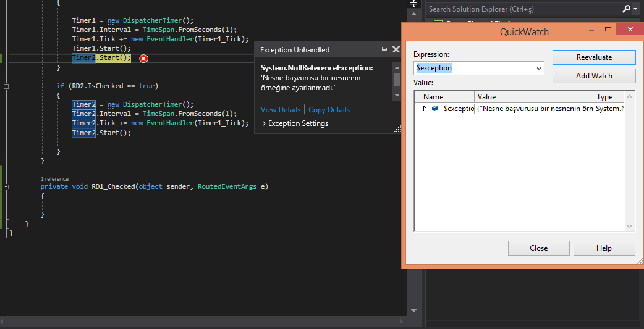Click QuickWatch value list scroll down arrow
The width and height of the screenshot is (644, 329).
coord(630,227)
